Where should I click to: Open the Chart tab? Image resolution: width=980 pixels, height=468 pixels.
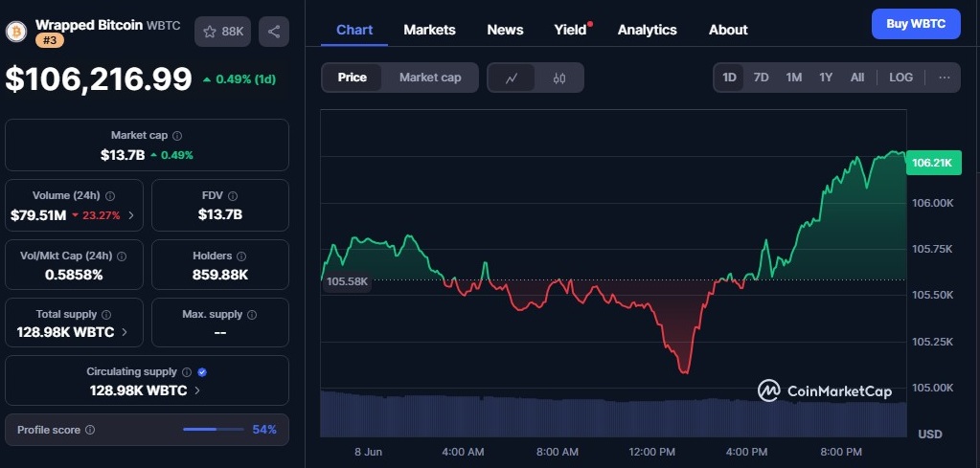pos(354,30)
